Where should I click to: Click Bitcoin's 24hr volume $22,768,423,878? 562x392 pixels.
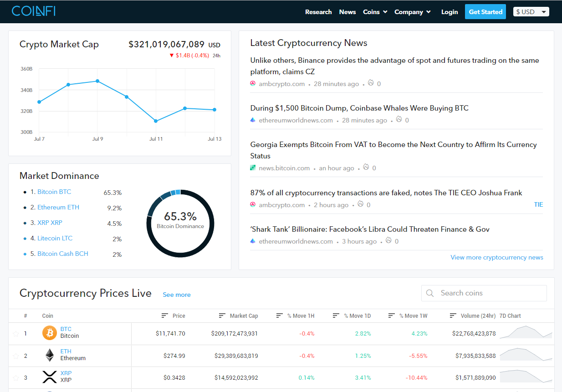474,333
